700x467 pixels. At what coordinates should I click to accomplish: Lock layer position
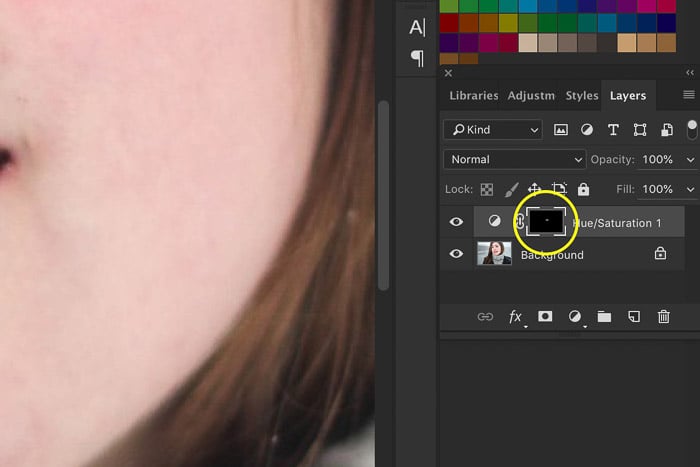534,189
